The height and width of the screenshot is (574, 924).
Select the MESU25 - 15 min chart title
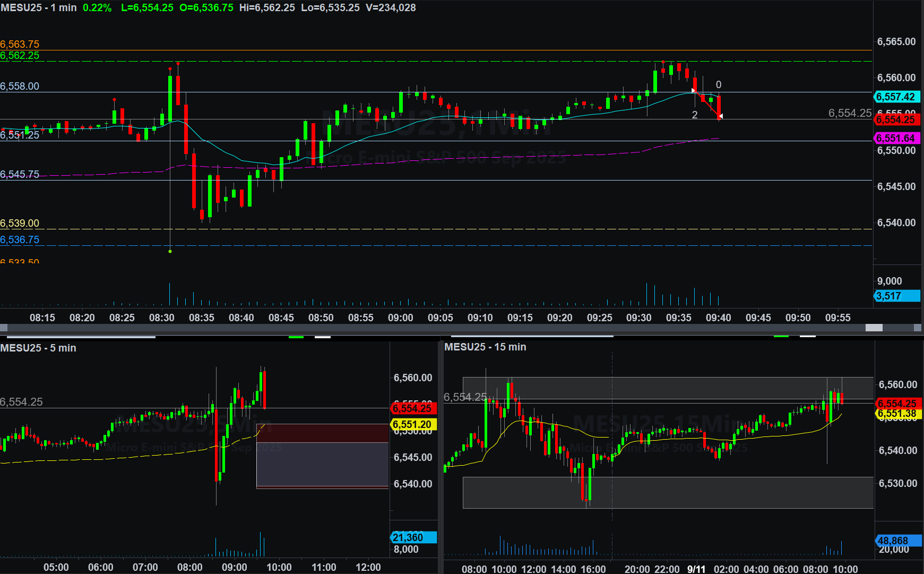pos(485,347)
